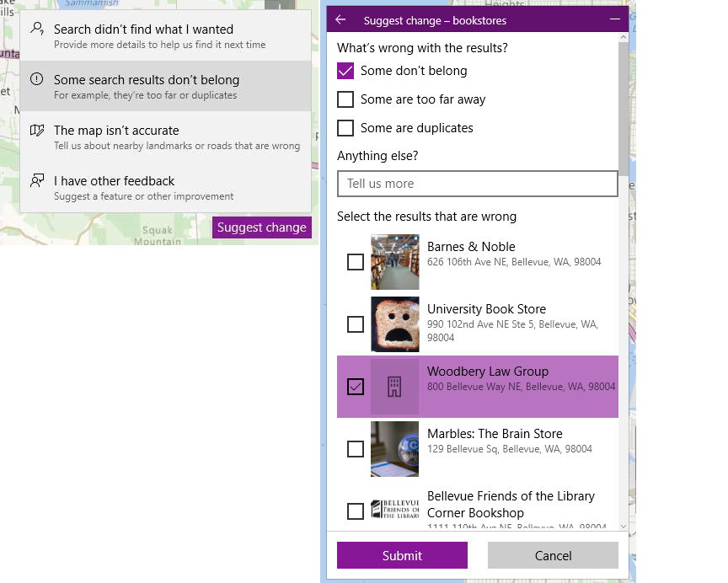Choose 'Search didn't find what I wanted'
728x583 pixels.
pos(166,35)
